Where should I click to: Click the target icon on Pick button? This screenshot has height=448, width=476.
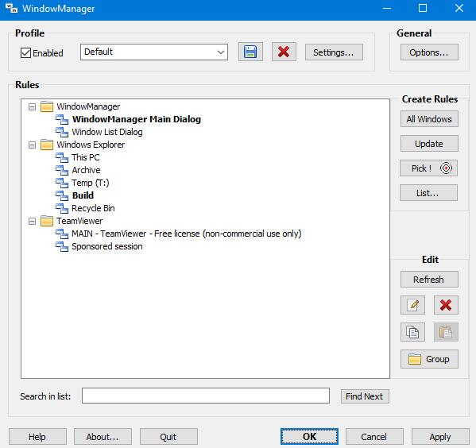pyautogui.click(x=446, y=168)
